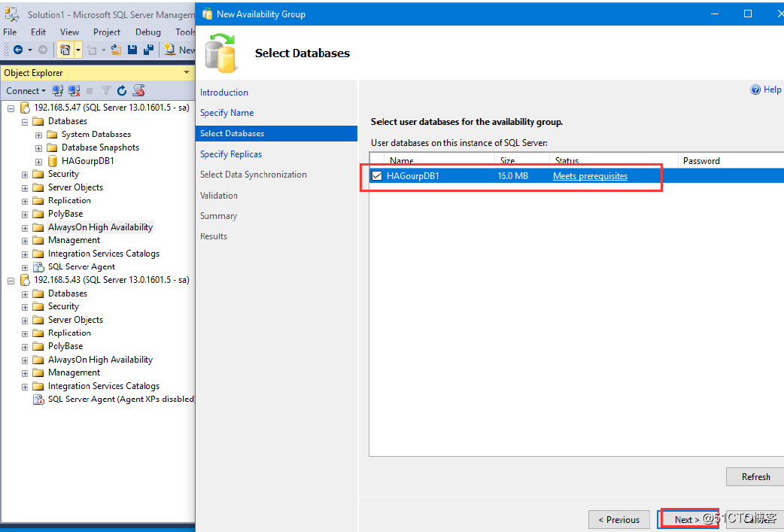Click the Size column header
Image resolution: width=784 pixels, height=532 pixels.
pyautogui.click(x=522, y=160)
